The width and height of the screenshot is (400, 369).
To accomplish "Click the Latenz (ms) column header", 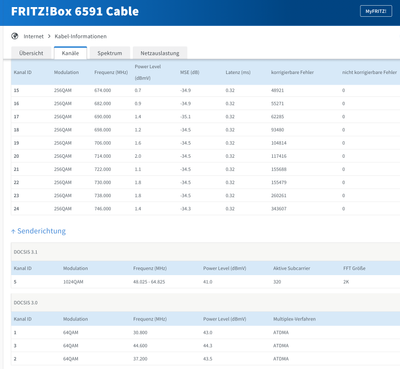I will pyautogui.click(x=238, y=72).
